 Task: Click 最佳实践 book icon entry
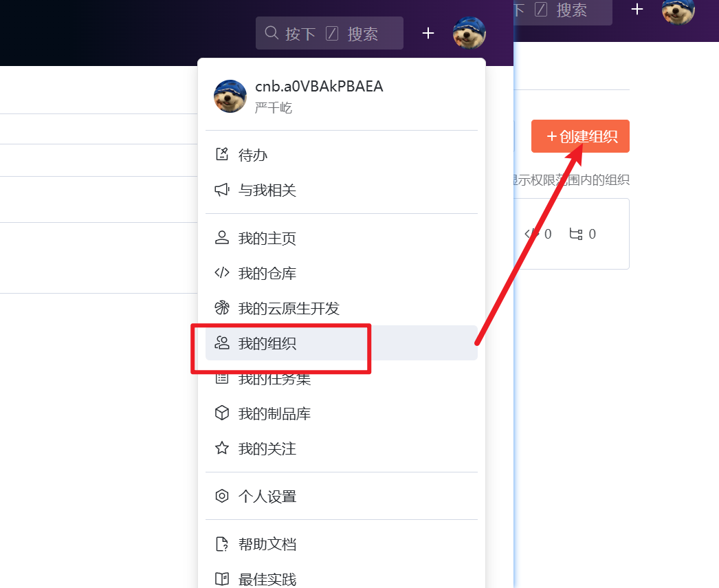[267, 579]
